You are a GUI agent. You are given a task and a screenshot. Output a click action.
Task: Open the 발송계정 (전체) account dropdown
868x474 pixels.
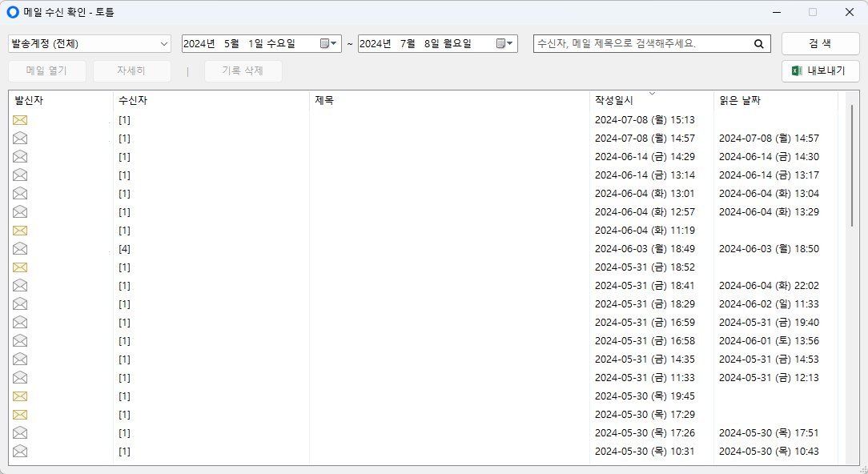(90, 44)
